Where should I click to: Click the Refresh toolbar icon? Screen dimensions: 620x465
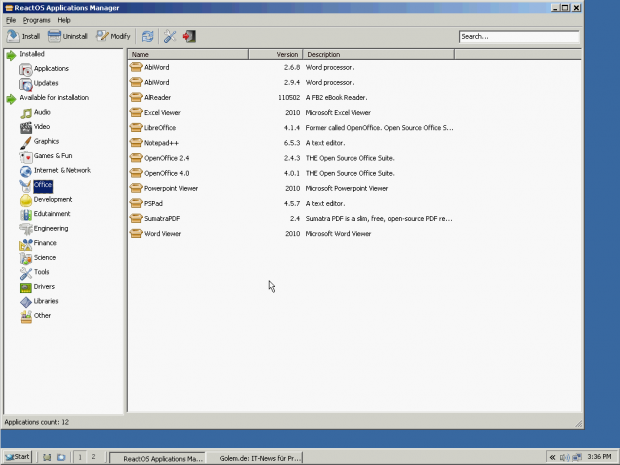click(148, 36)
